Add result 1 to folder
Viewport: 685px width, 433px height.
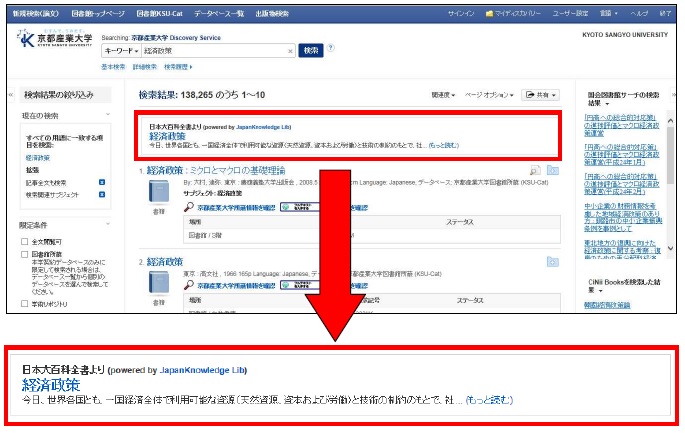pos(553,170)
